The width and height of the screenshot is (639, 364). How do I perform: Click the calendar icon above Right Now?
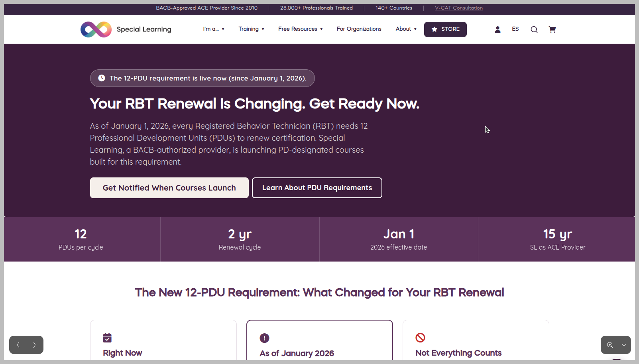click(x=107, y=338)
